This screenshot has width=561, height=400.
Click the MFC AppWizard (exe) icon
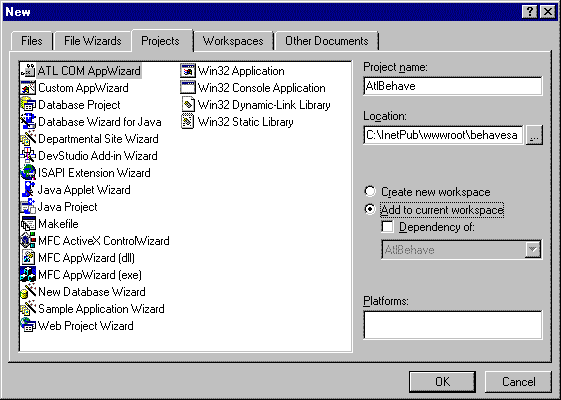click(x=28, y=275)
